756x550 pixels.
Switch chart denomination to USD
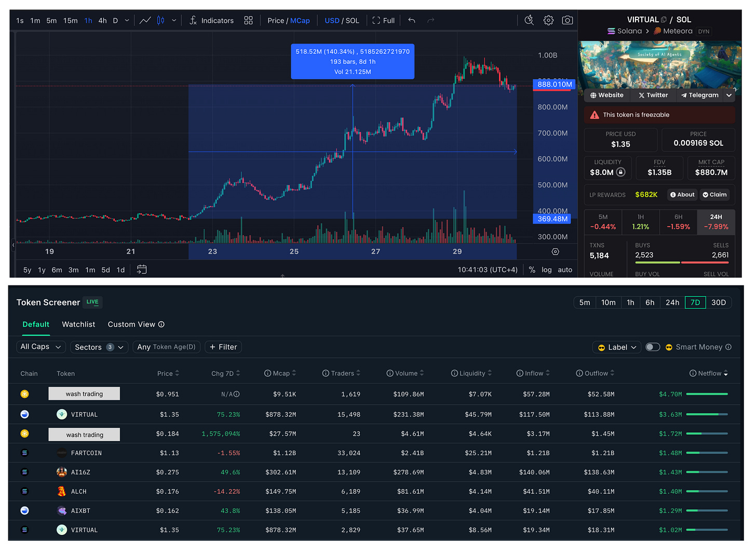coord(332,21)
